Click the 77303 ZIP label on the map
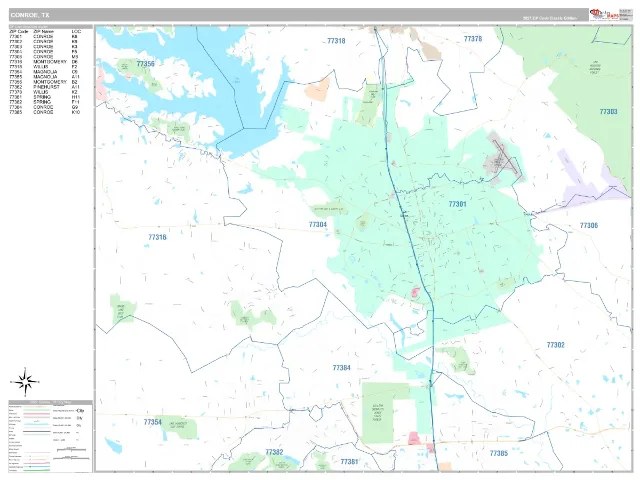This screenshot has width=640, height=480. pos(609,111)
